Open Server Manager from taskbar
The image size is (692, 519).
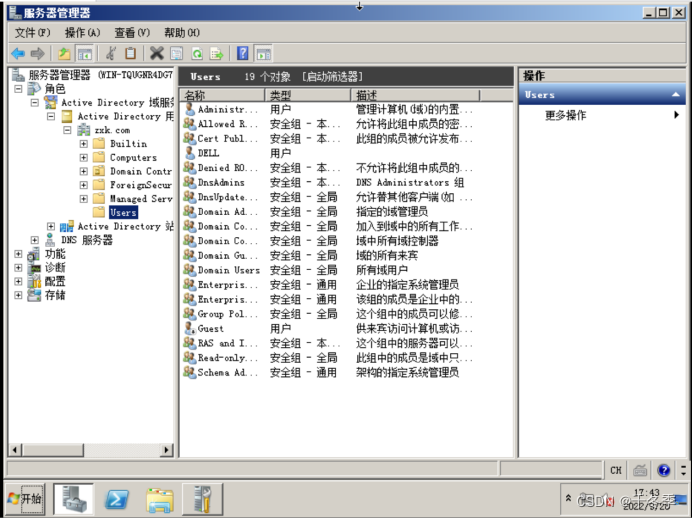click(74, 499)
